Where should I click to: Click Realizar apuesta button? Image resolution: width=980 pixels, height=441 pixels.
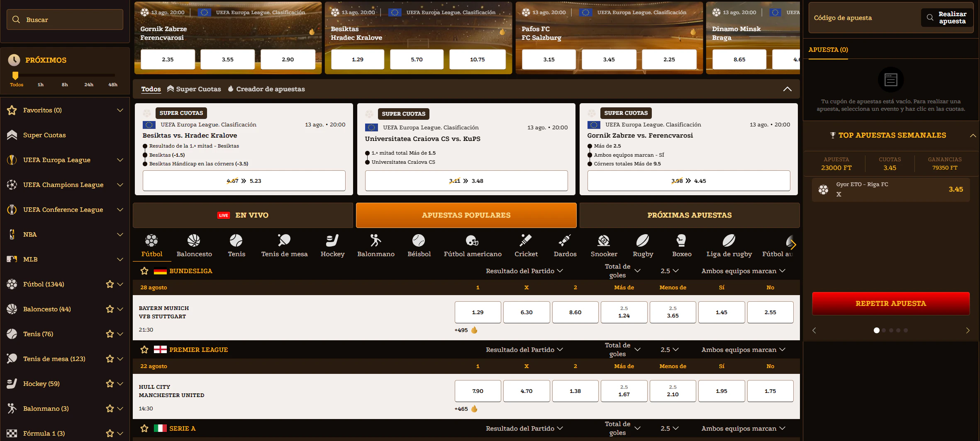947,18
